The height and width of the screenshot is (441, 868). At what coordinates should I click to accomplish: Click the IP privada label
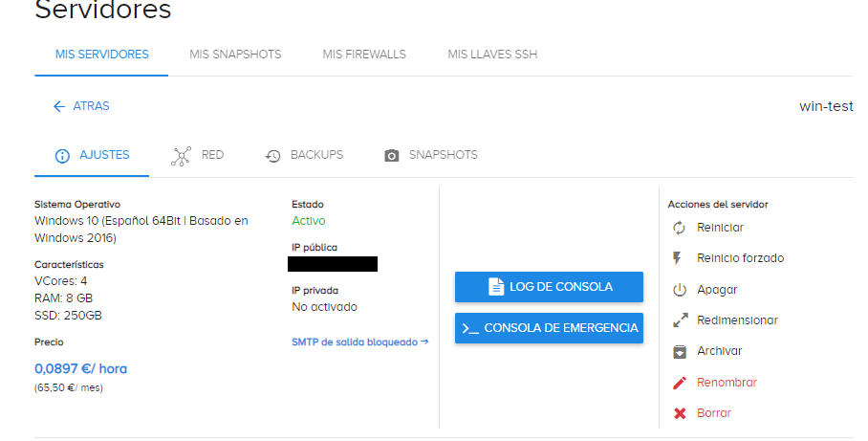(x=315, y=290)
